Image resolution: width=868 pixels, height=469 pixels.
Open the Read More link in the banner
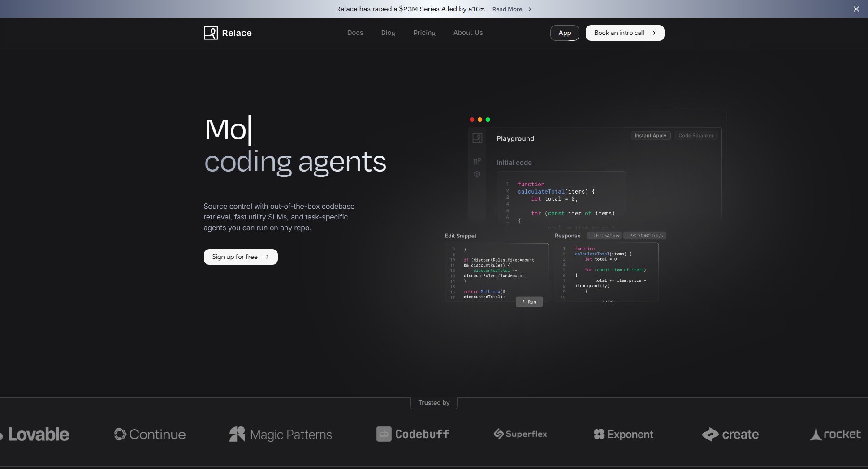tap(507, 9)
